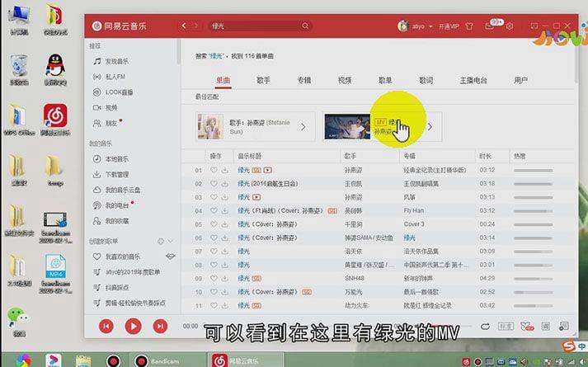Open 本地音乐 local music

pyautogui.click(x=111, y=159)
